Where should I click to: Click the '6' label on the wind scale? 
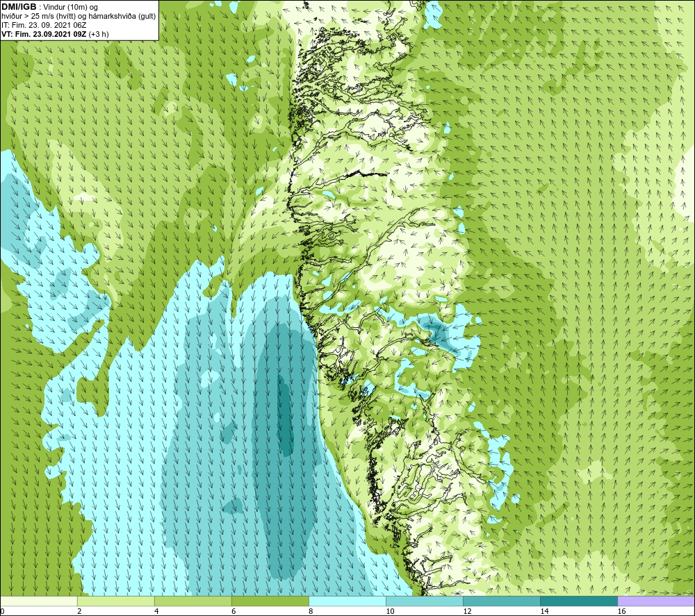(234, 611)
